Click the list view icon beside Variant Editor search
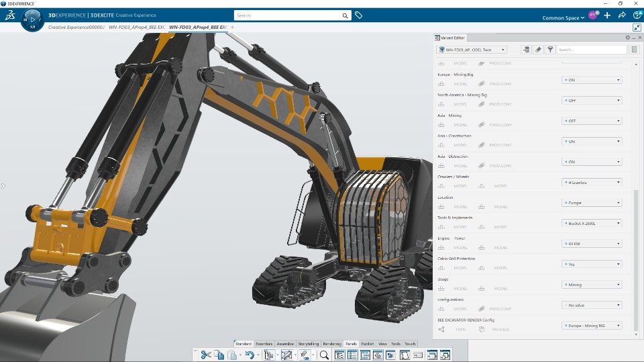 pyautogui.click(x=634, y=50)
